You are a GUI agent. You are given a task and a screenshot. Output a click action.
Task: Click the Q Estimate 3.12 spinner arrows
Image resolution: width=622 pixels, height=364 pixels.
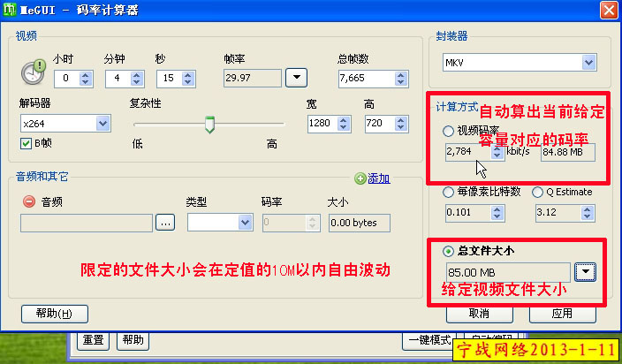[x=587, y=213]
